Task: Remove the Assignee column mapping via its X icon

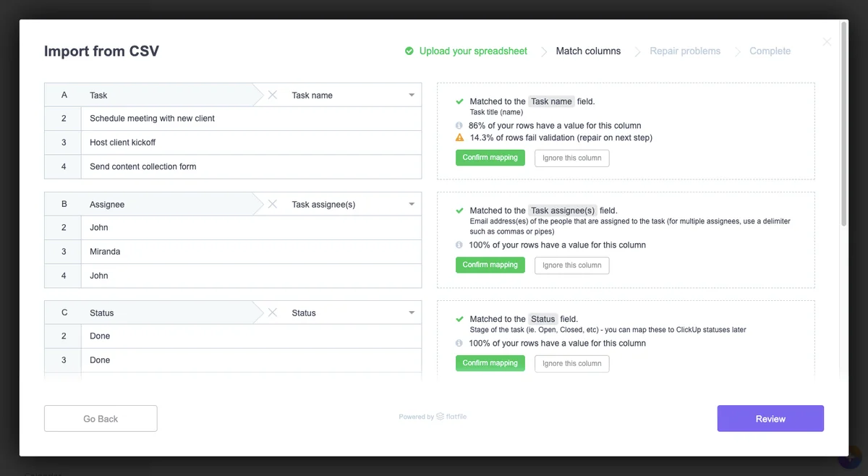Action: [x=272, y=204]
